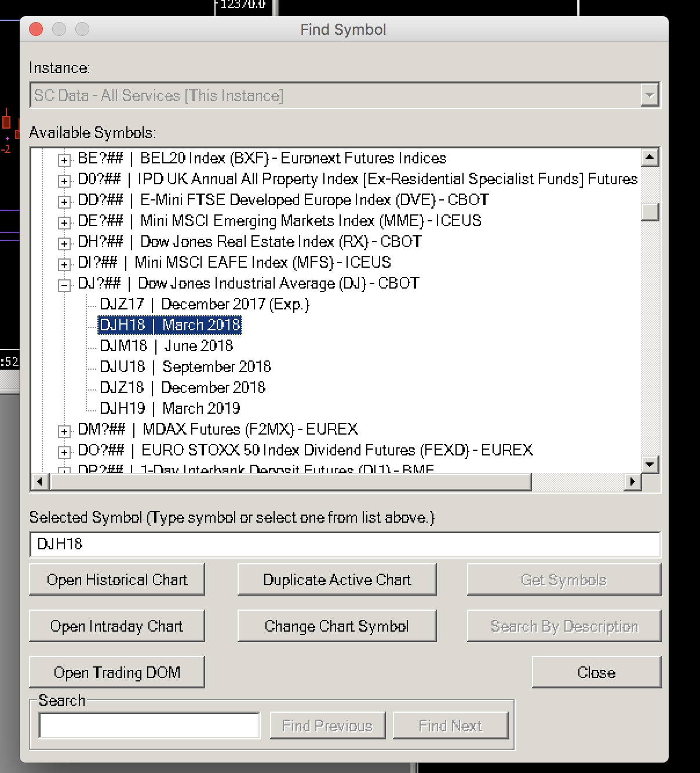Viewport: 700px width, 773px height.
Task: Expand the BE?## BEL20 Index node
Action: pos(64,160)
